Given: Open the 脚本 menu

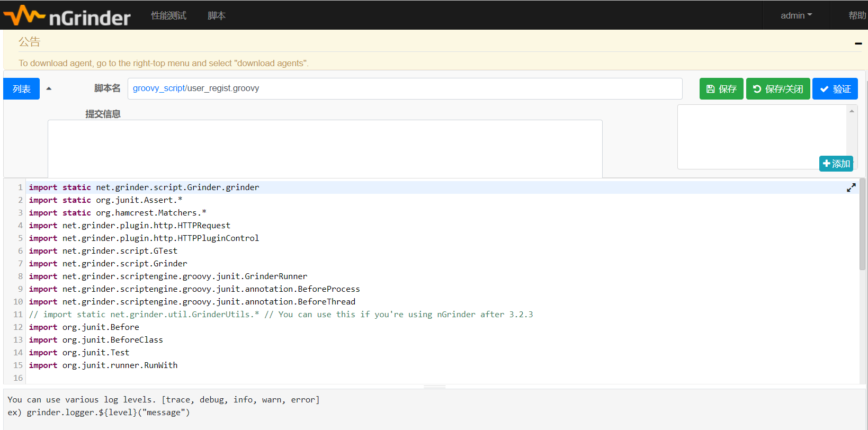Looking at the screenshot, I should pyautogui.click(x=216, y=15).
